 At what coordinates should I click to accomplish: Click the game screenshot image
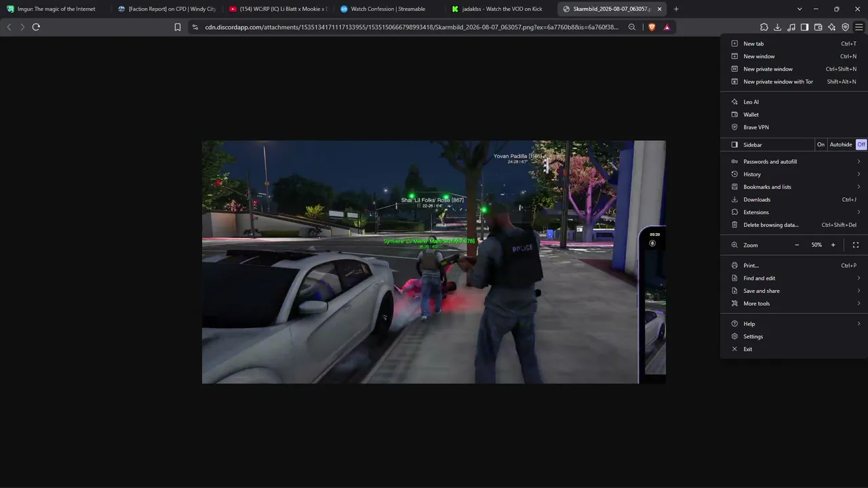click(434, 262)
